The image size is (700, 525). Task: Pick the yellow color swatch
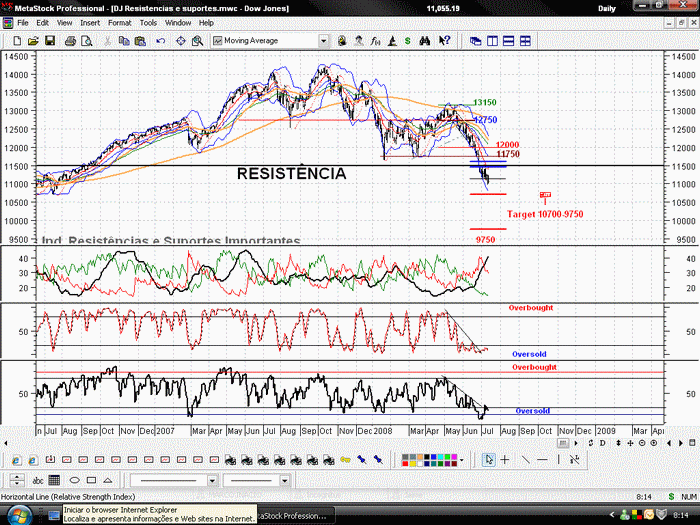(412, 464)
